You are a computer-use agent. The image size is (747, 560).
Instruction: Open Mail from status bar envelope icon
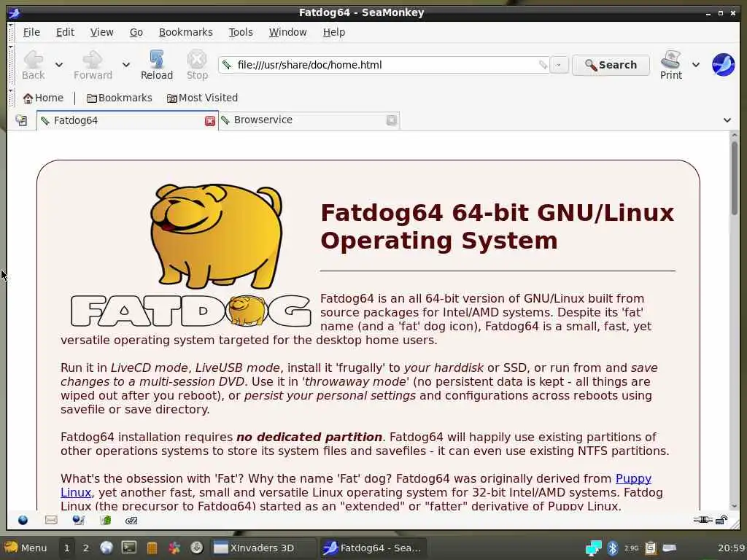click(x=51, y=520)
